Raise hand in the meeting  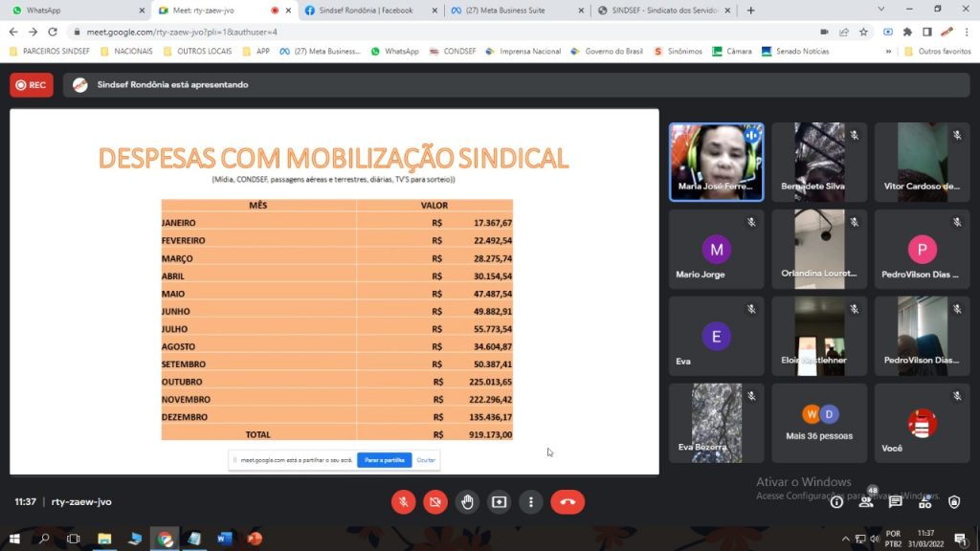(x=467, y=501)
